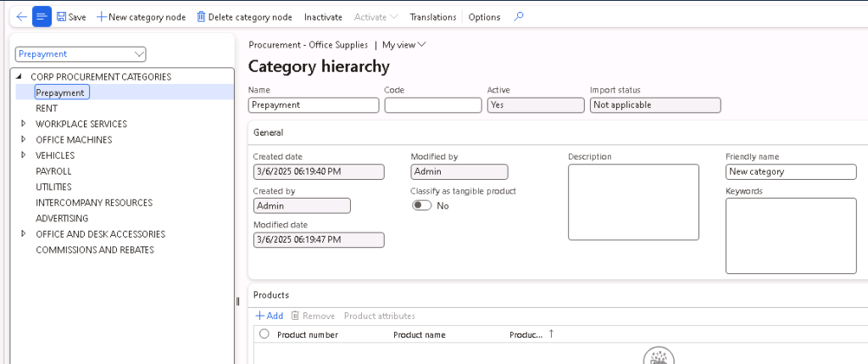The width and height of the screenshot is (868, 364).
Task: Click into the Code input field
Action: pyautogui.click(x=432, y=105)
